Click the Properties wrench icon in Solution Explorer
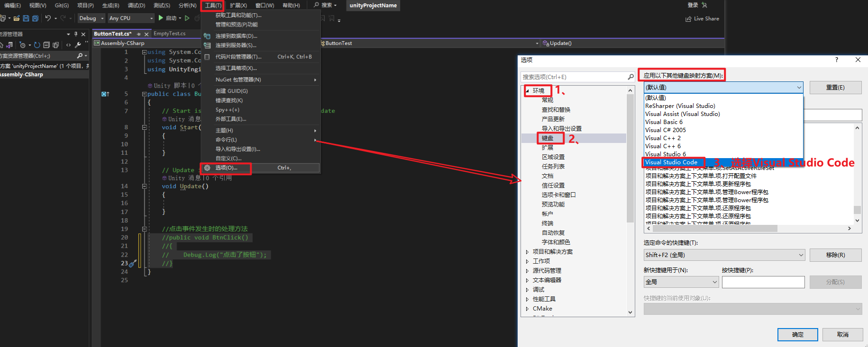Image resolution: width=868 pixels, height=347 pixels. (x=78, y=45)
